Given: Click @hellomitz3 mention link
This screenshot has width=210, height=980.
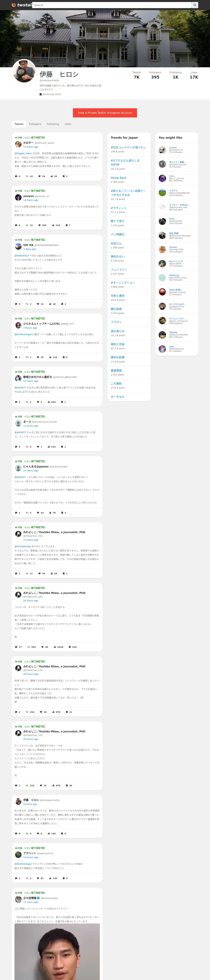Looking at the screenshot, I should click(x=22, y=256).
